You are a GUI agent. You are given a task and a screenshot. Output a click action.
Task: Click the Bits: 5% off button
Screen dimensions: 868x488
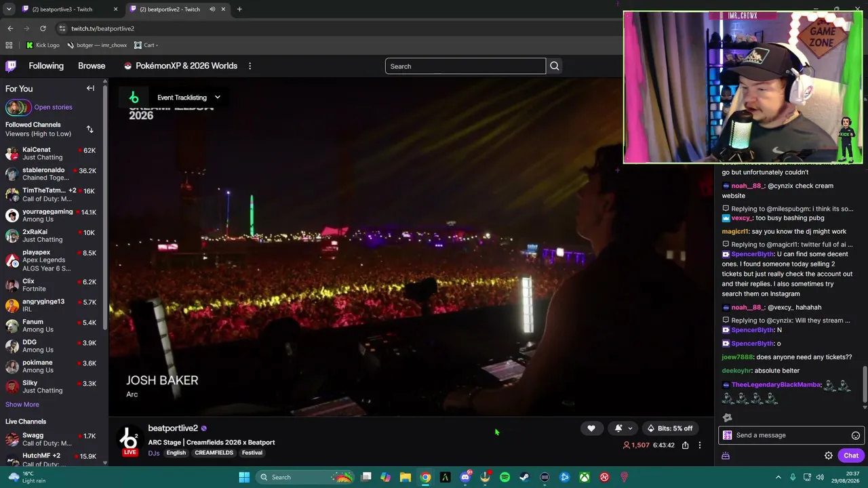pyautogui.click(x=670, y=428)
